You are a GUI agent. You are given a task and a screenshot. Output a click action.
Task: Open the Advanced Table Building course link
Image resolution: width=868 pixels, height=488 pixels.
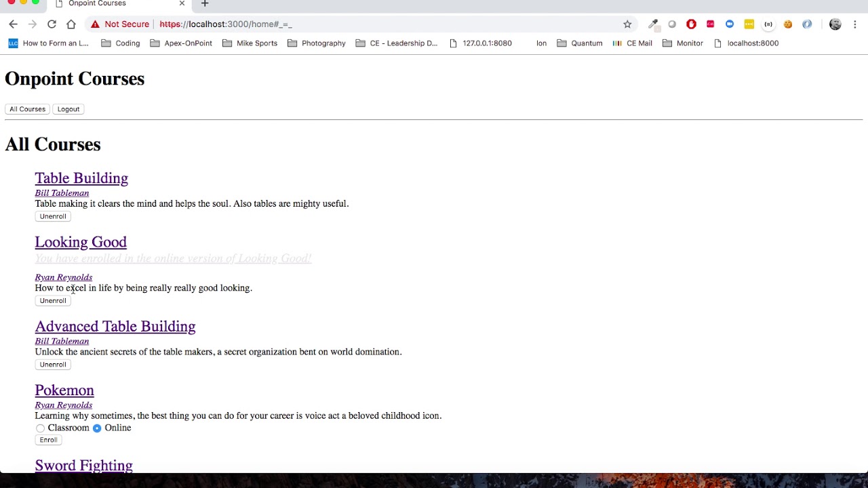pos(115,327)
